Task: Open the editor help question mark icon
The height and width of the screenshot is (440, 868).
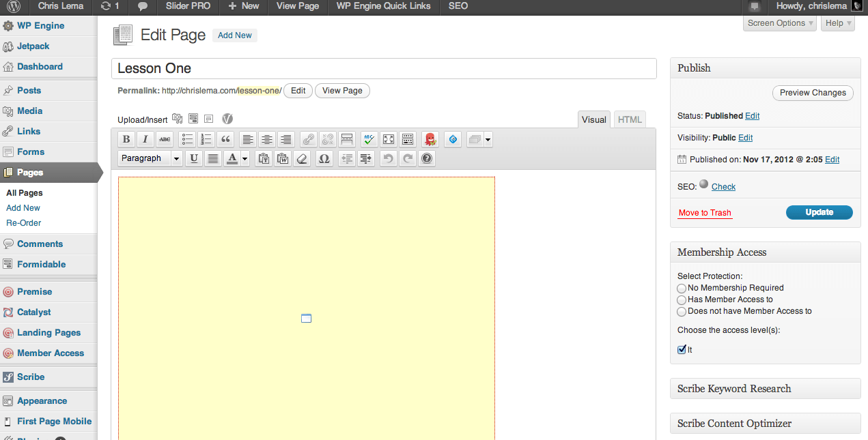Action: [427, 159]
